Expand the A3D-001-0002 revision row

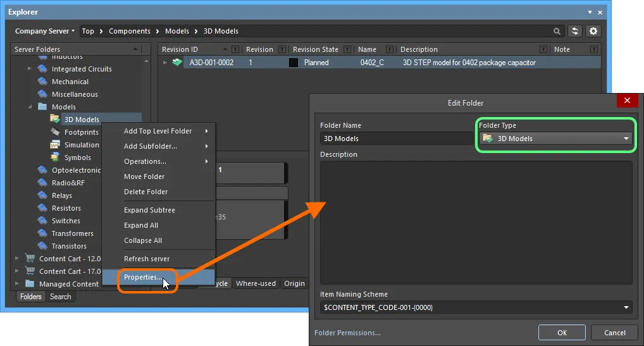pyautogui.click(x=164, y=63)
